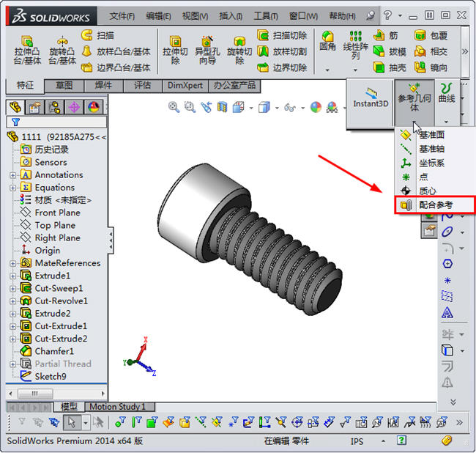Viewport: 476px width, 453px height.
Task: Choose 配合参考 (Mate Reference) from the list
Action: 431,205
